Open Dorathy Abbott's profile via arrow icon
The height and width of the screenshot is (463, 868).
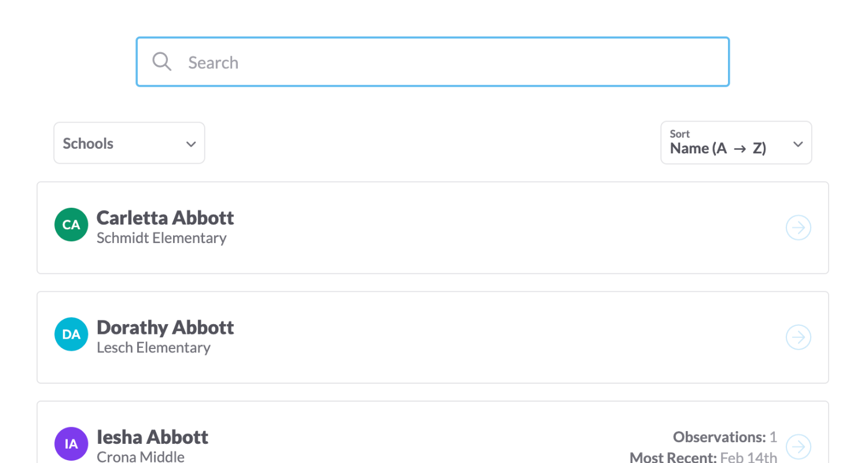pos(799,337)
